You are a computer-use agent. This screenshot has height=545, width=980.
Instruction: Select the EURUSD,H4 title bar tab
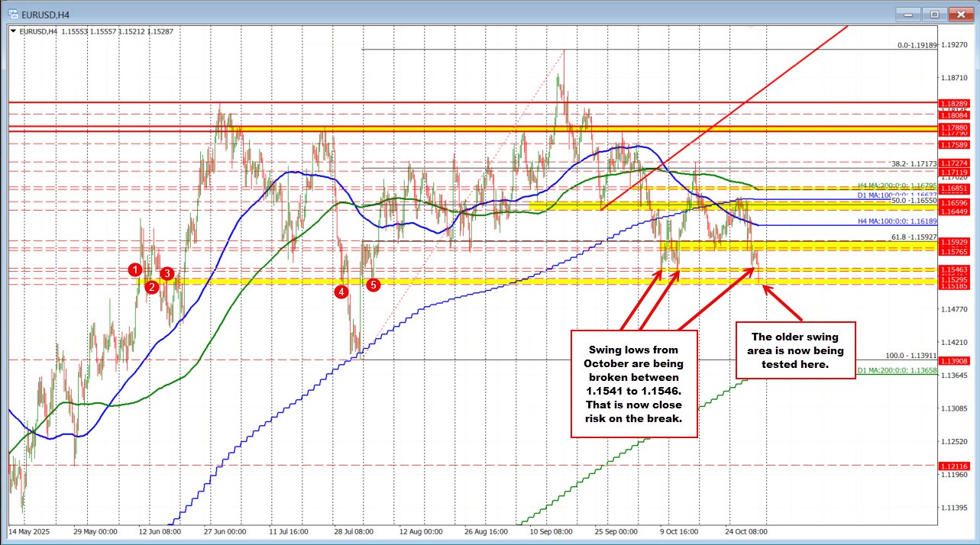point(46,13)
